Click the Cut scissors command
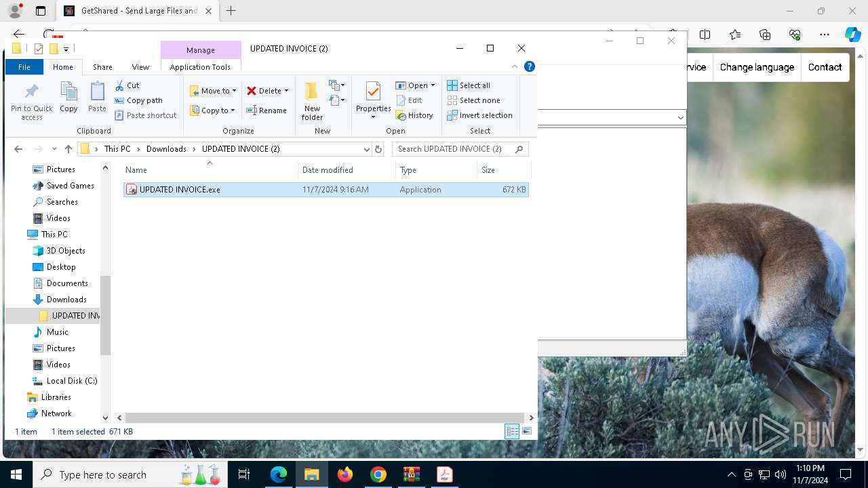This screenshot has height=488, width=868. coord(127,85)
